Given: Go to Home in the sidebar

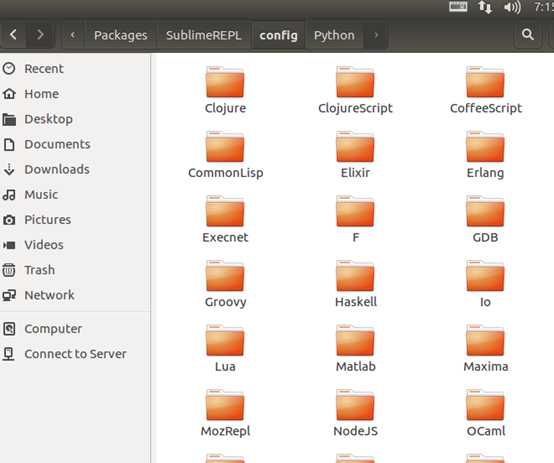Looking at the screenshot, I should (x=75, y=94).
